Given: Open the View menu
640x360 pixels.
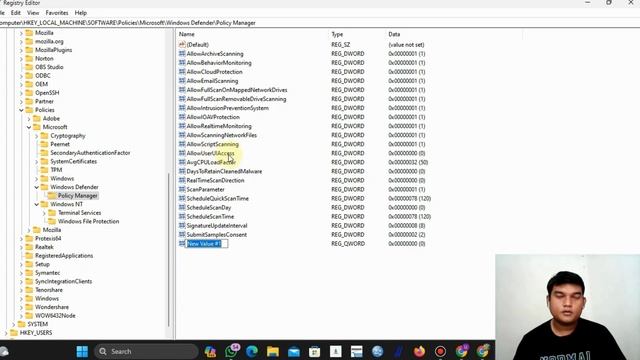Looking at the screenshot, I should coord(33,13).
